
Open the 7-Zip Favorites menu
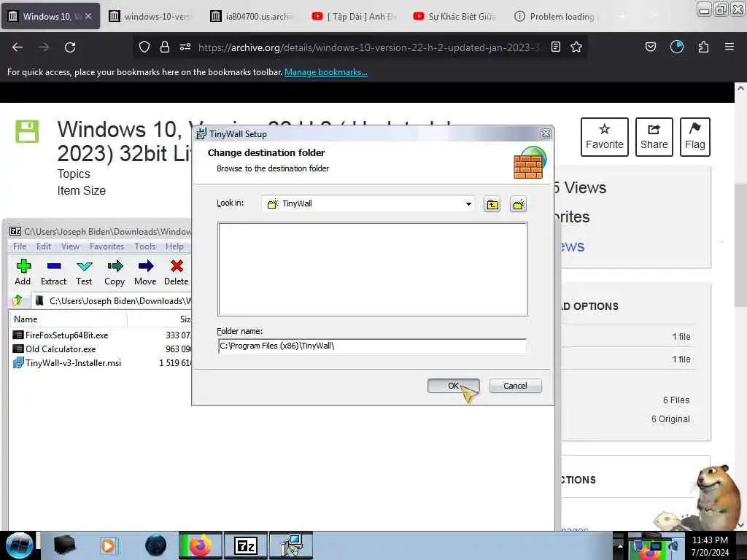click(x=107, y=246)
